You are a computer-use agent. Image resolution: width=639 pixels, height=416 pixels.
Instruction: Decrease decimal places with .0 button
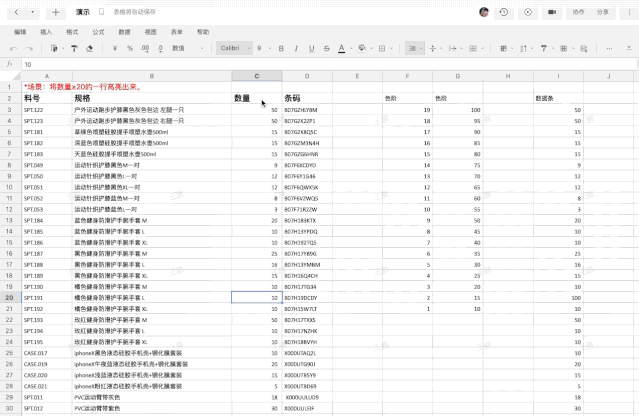[161, 48]
